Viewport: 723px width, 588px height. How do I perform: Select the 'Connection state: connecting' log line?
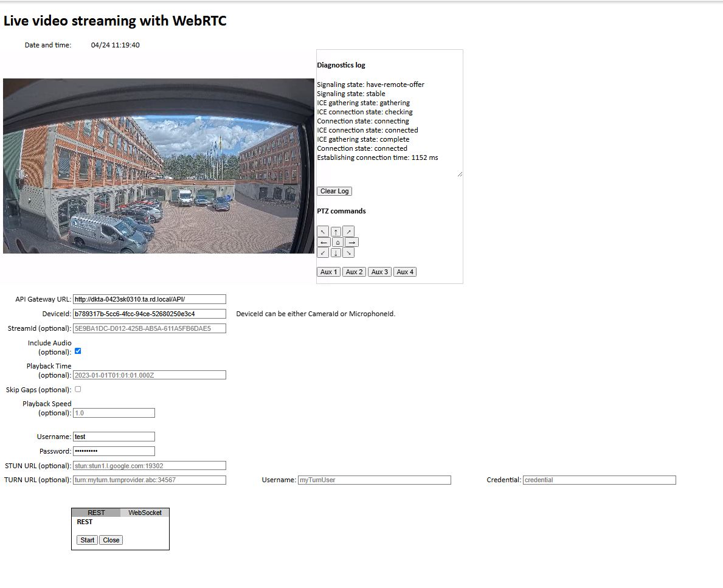coord(363,121)
